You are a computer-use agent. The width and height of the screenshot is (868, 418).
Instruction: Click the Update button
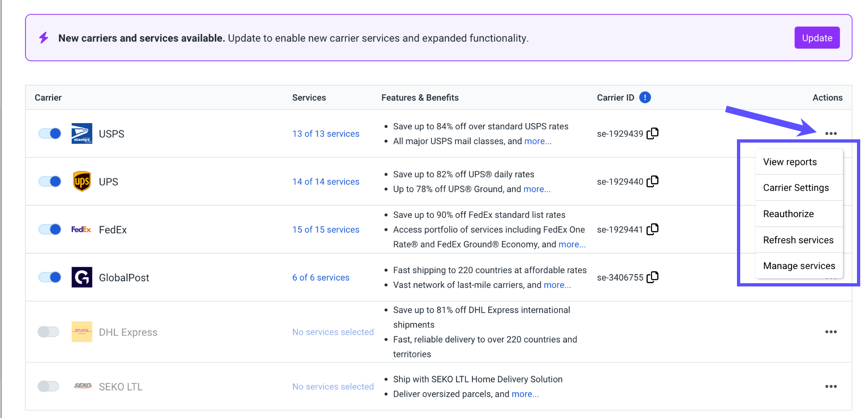(817, 37)
